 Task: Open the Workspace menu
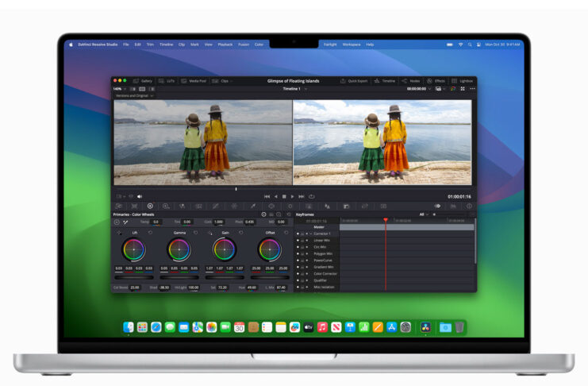pos(352,44)
